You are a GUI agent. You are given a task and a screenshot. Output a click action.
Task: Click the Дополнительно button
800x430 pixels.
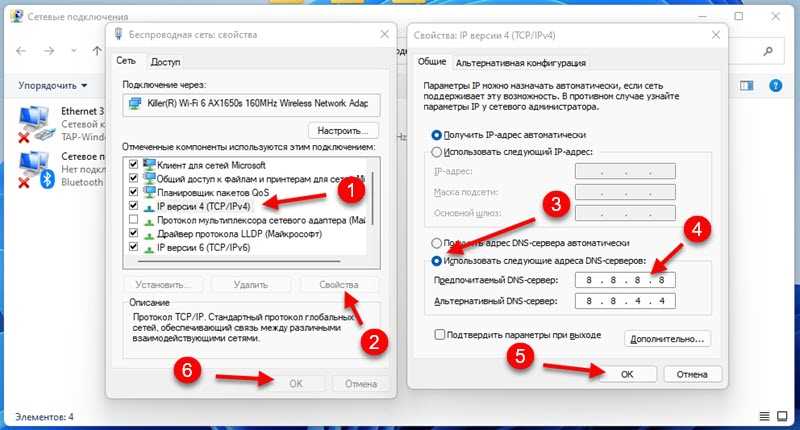tap(667, 339)
